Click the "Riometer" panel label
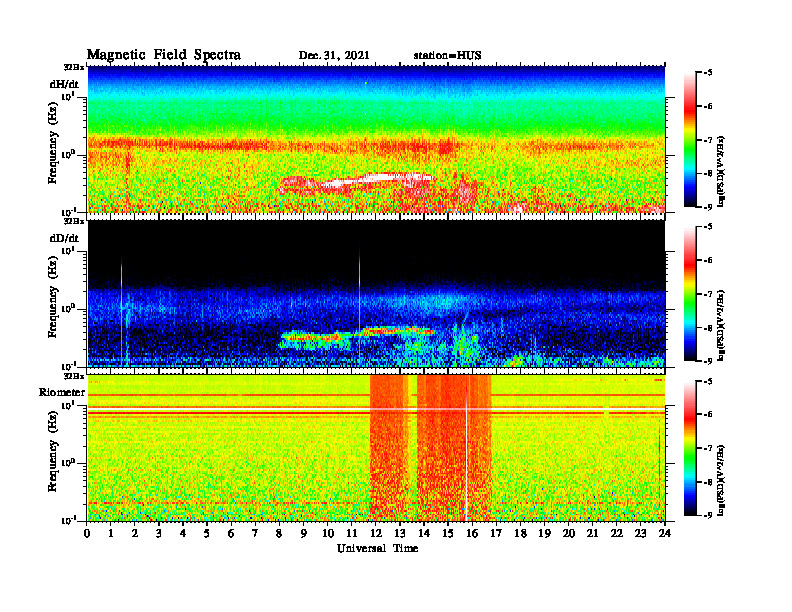Screen dimensions: 792x612 tap(62, 392)
